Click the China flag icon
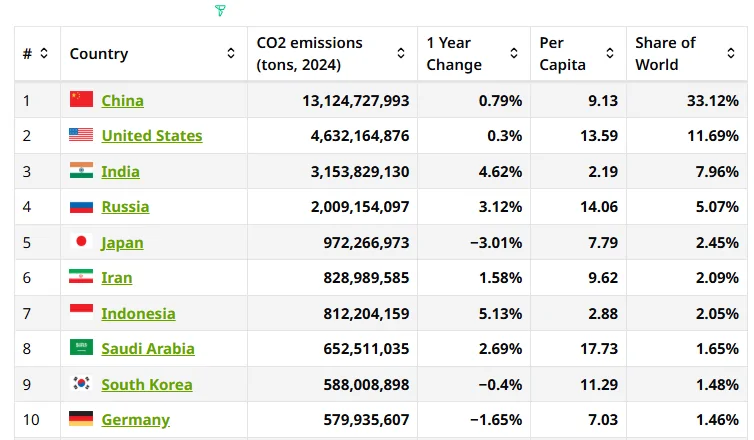This screenshot has height=440, width=754. point(81,99)
